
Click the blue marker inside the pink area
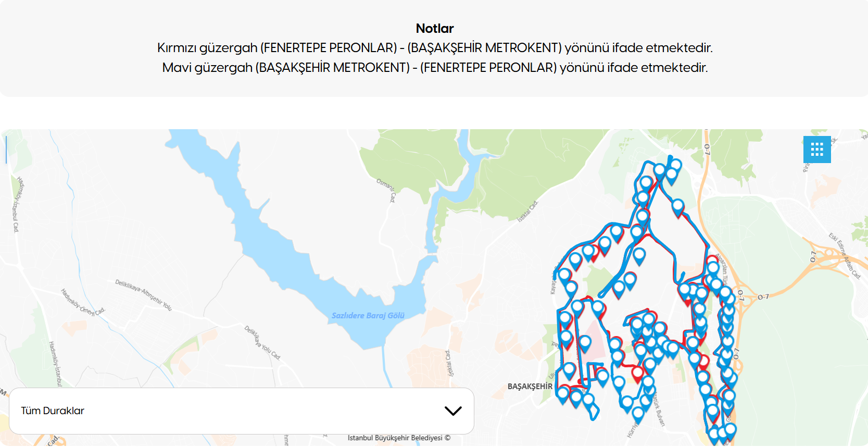585,342
